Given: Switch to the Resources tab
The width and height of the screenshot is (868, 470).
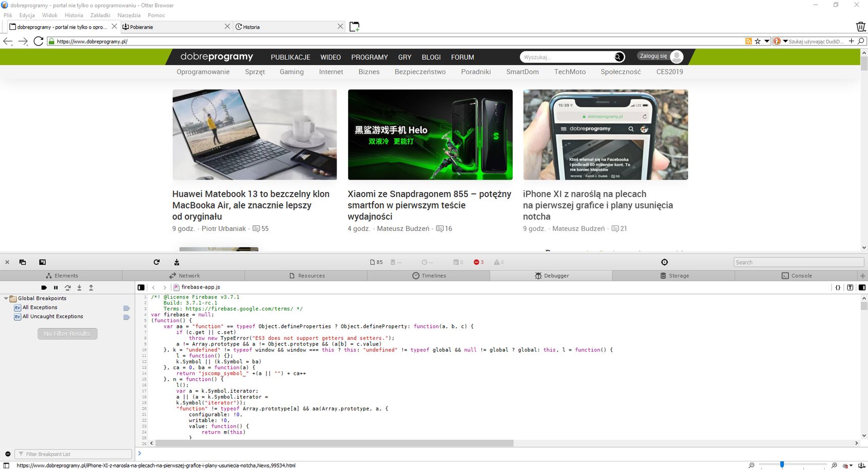Looking at the screenshot, I should [307, 276].
